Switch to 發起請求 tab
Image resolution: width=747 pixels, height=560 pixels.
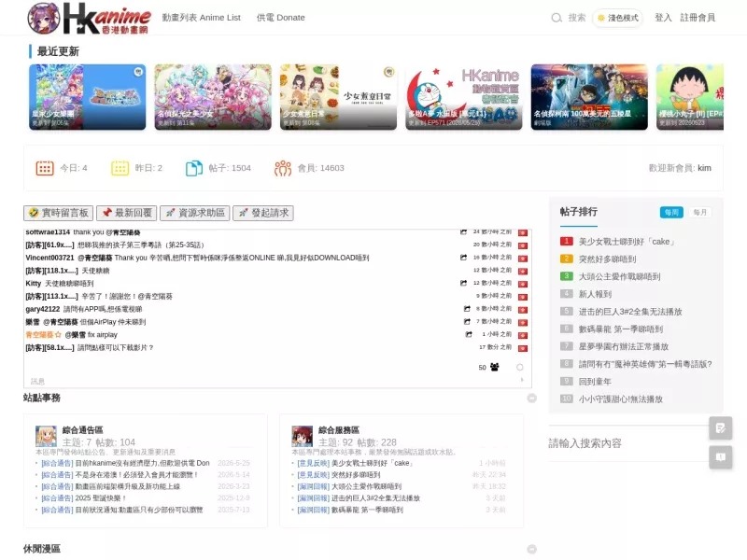point(263,213)
